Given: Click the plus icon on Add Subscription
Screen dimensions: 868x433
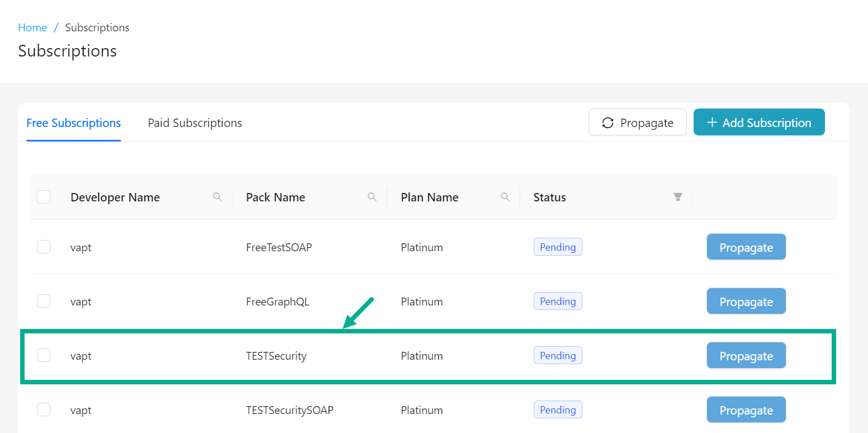Looking at the screenshot, I should point(712,122).
